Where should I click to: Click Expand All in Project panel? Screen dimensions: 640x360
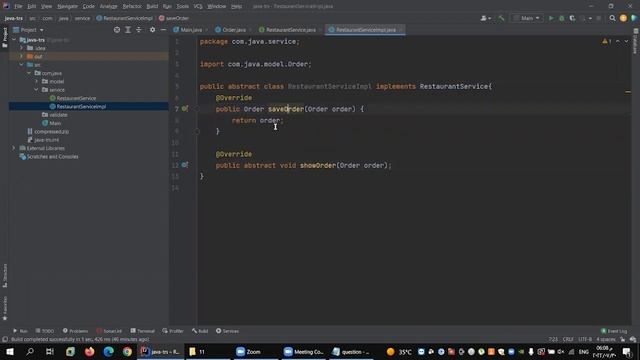(128, 30)
